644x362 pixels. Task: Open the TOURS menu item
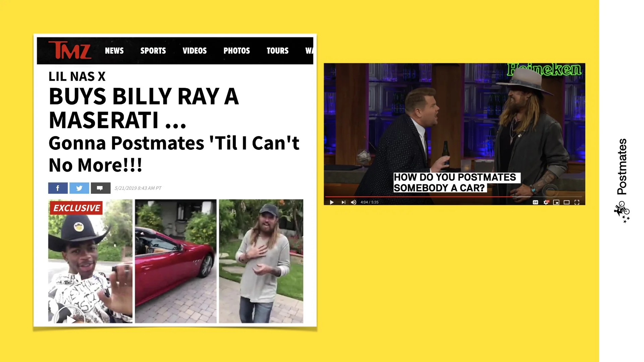click(277, 51)
